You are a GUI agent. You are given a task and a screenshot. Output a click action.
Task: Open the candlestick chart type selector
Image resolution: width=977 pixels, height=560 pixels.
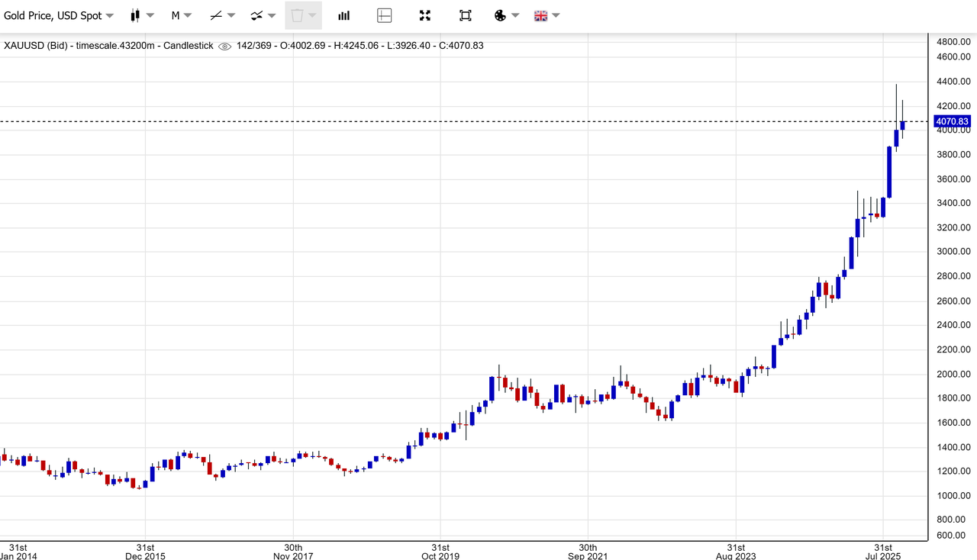point(141,15)
